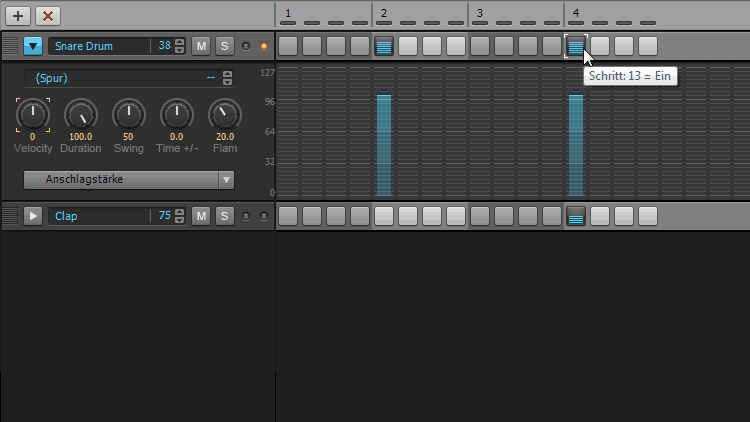Delete row with the red X button
Viewport: 750px width, 422px height.
(48, 16)
